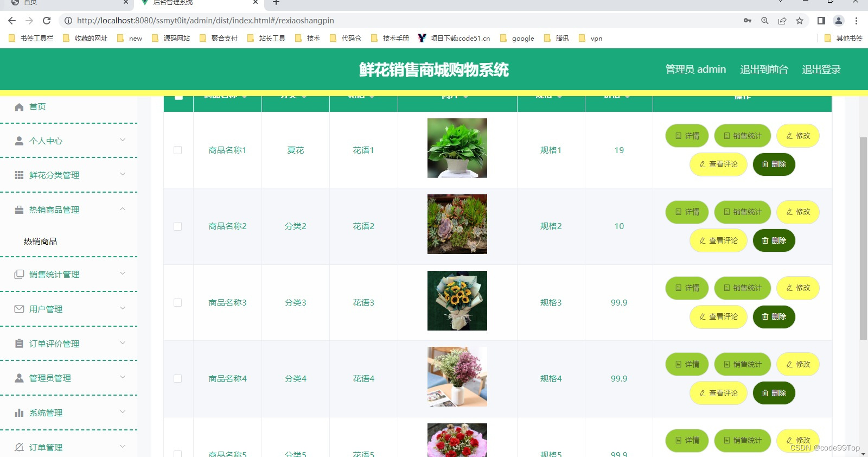The image size is (868, 457).
Task: Select the checkbox for 商品名称1 row
Action: (178, 150)
